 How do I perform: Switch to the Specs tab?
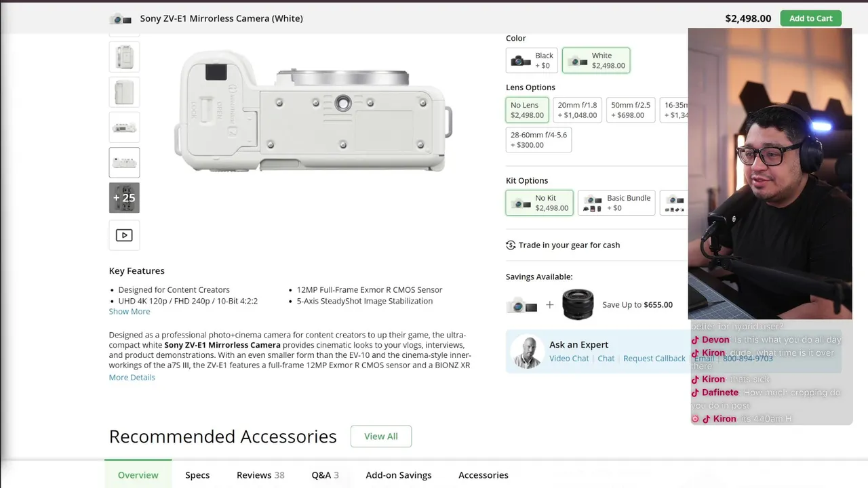point(197,475)
